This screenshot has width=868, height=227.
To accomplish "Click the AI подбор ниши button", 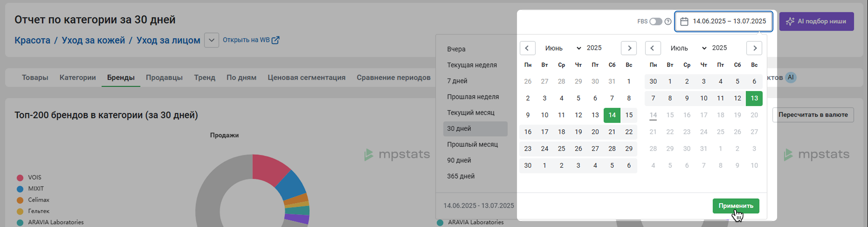I will 816,21.
